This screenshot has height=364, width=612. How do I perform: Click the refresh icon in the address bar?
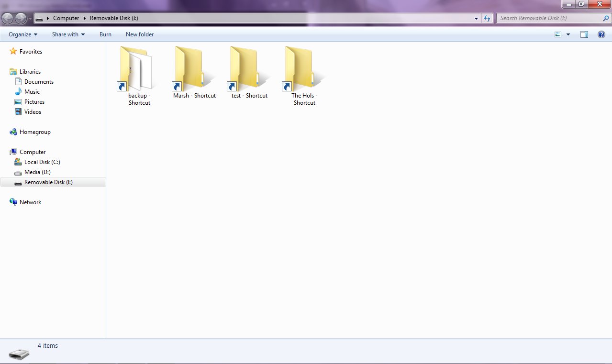(x=487, y=18)
